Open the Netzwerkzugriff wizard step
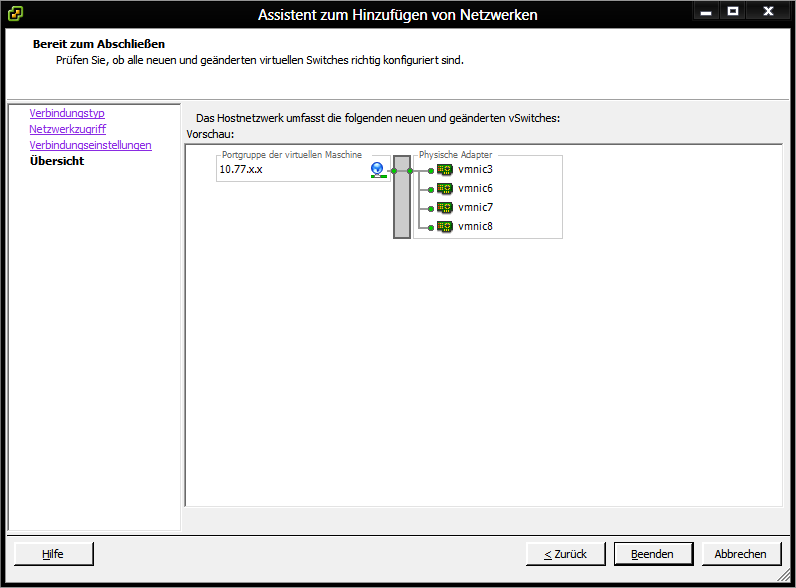Viewport: 796px width, 588px height. pos(68,130)
